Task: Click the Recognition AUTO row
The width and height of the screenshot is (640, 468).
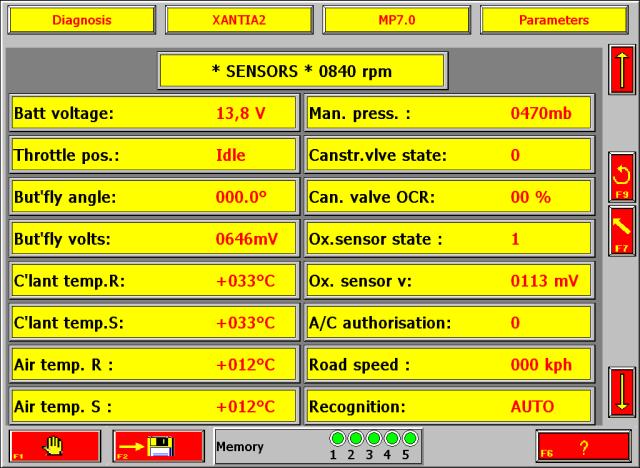Action: click(x=449, y=406)
